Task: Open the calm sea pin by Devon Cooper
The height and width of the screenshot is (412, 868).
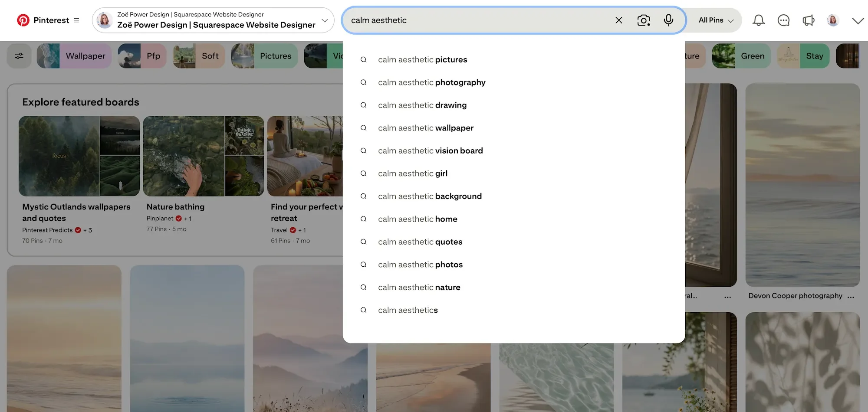Action: [802, 185]
